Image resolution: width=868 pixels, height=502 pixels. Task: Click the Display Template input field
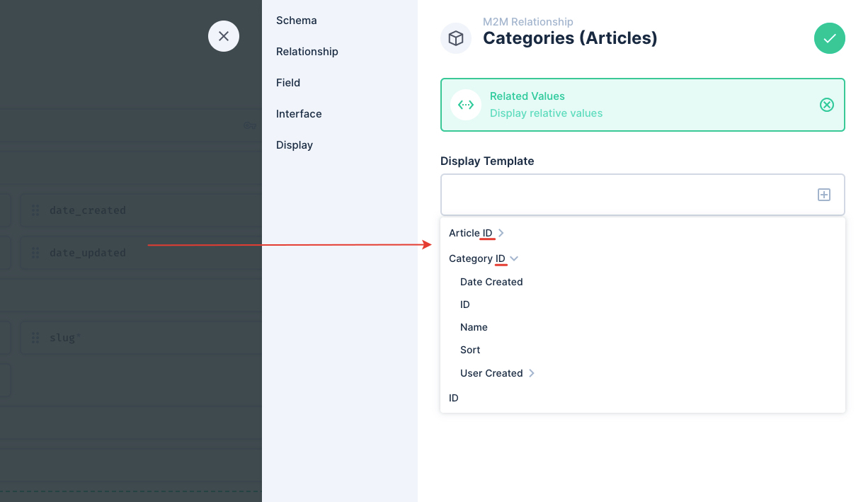(x=643, y=195)
